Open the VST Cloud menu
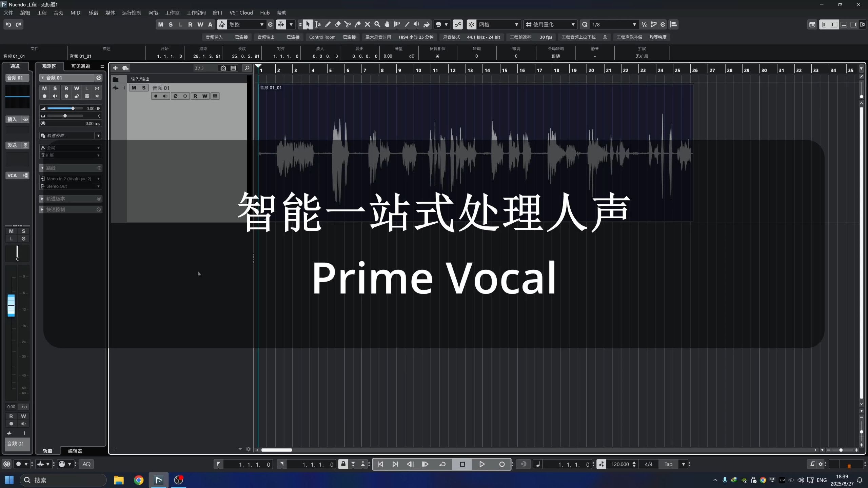Viewport: 868px width, 488px height. tap(241, 13)
